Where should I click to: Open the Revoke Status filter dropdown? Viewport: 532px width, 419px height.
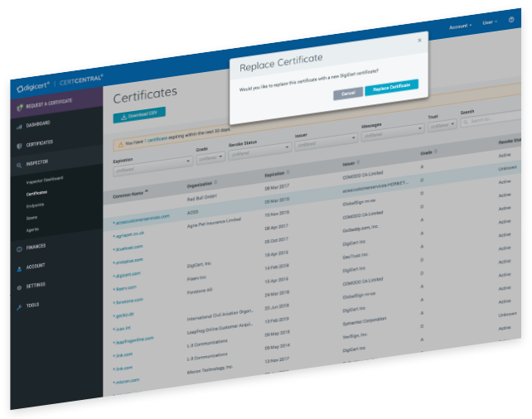[x=259, y=151]
